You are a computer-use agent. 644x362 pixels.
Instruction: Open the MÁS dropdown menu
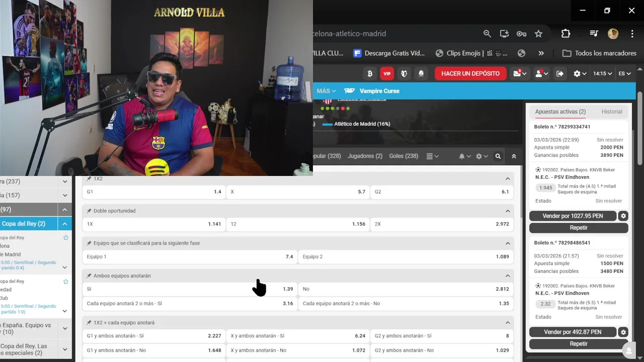[x=327, y=91]
